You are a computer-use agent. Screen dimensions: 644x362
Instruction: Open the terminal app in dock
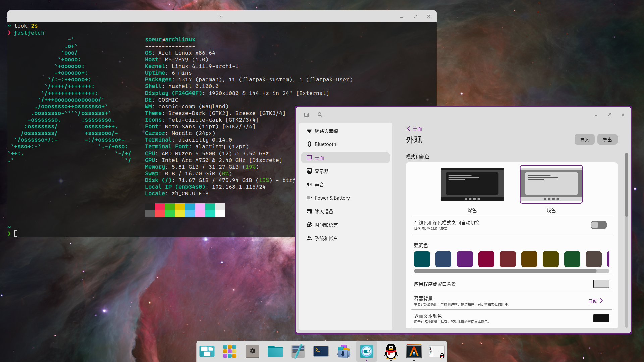pyautogui.click(x=321, y=351)
